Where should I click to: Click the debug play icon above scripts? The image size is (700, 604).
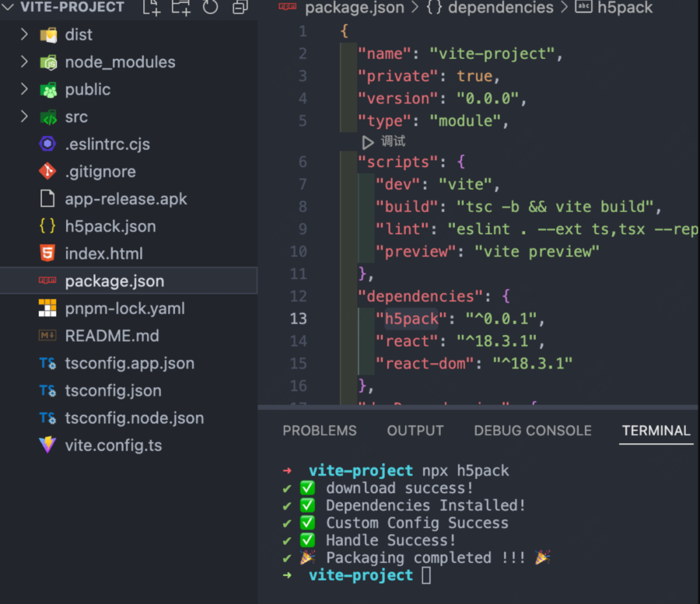[x=367, y=143]
